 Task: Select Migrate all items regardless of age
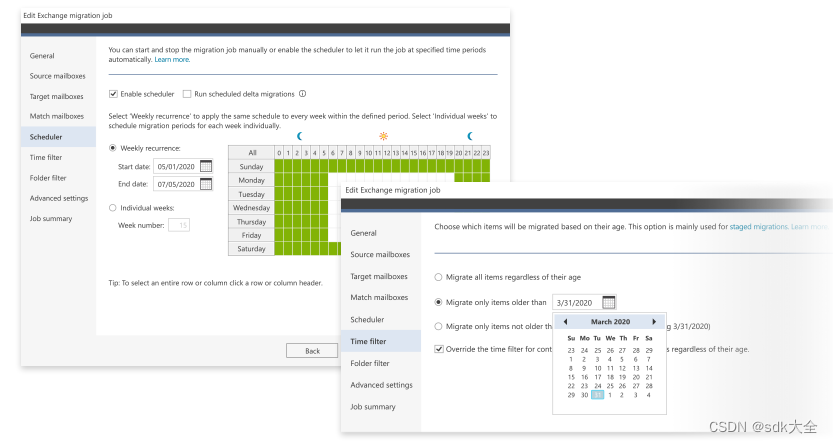438,277
